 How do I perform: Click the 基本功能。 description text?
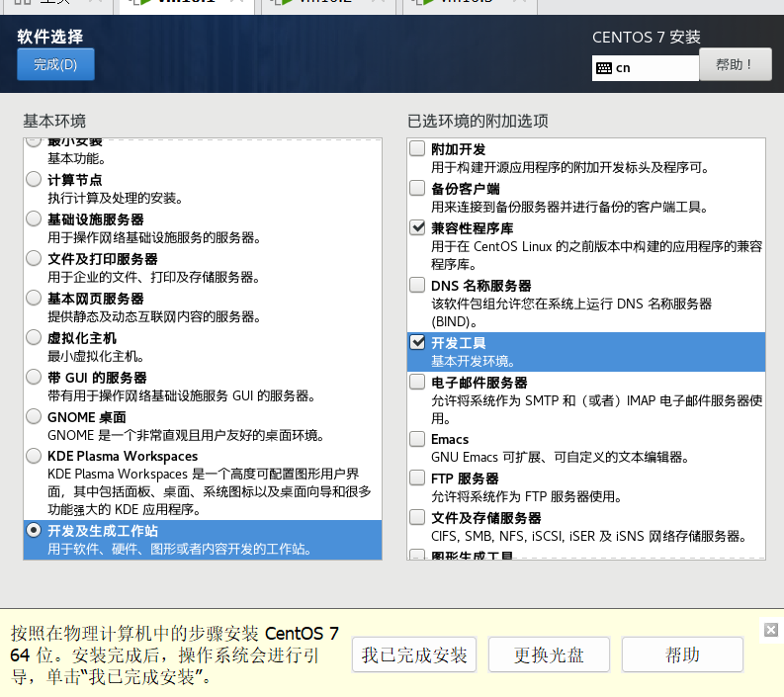(x=76, y=159)
